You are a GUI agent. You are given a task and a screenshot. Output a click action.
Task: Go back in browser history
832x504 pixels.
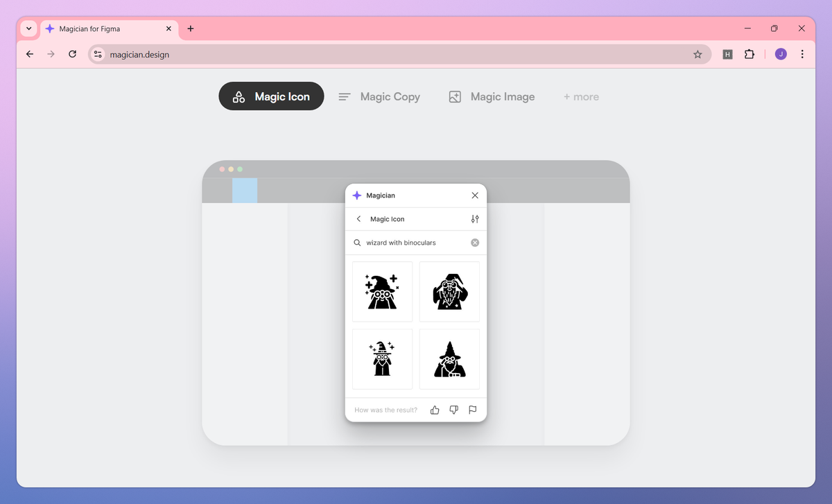29,54
